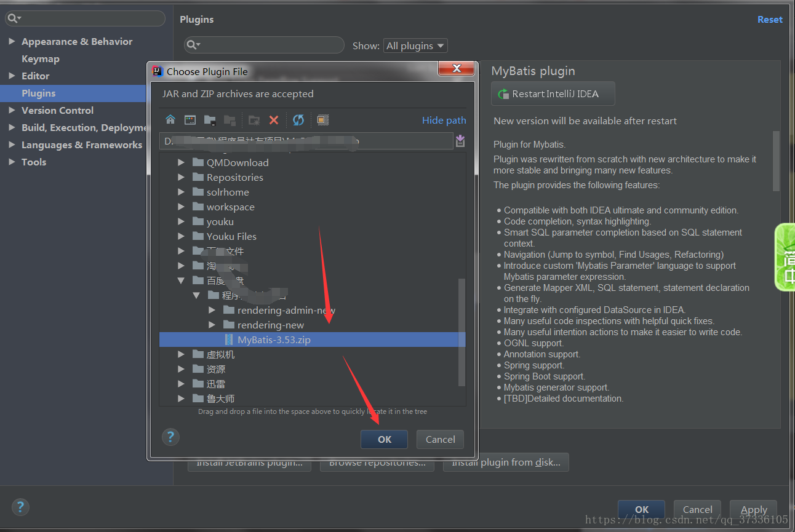Image resolution: width=795 pixels, height=532 pixels.
Task: Select MyBatis-3.53.zip file row
Action: [312, 339]
